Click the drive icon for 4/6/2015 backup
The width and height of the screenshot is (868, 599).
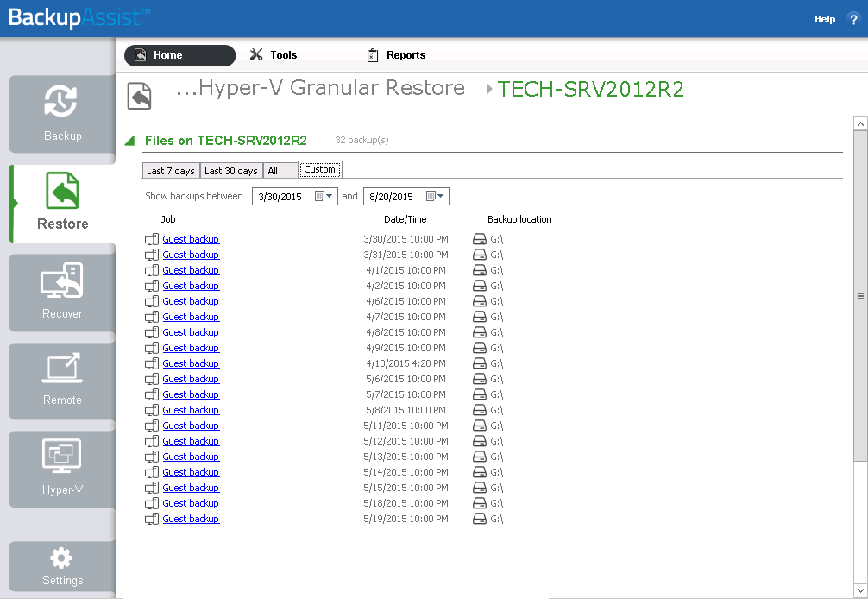pyautogui.click(x=480, y=301)
